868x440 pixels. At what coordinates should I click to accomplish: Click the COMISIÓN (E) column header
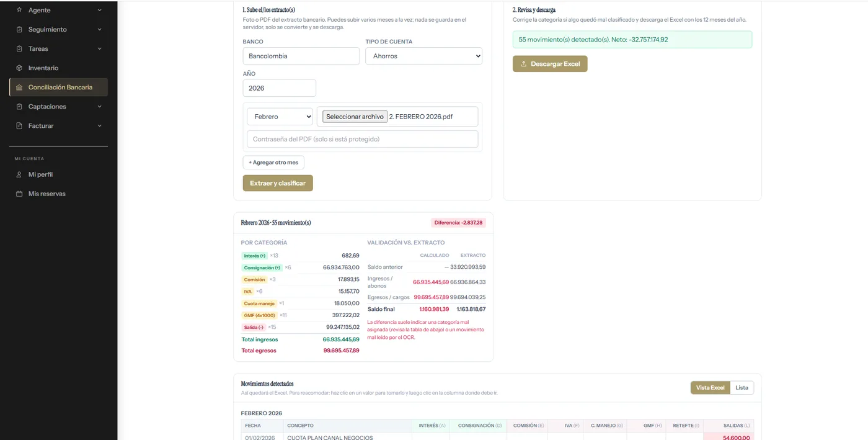528,426
